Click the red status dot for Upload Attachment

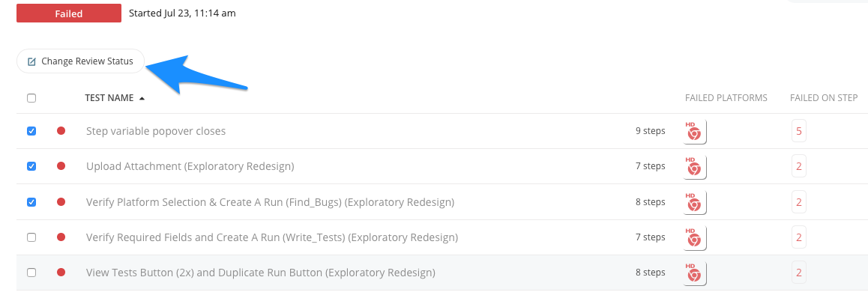61,166
